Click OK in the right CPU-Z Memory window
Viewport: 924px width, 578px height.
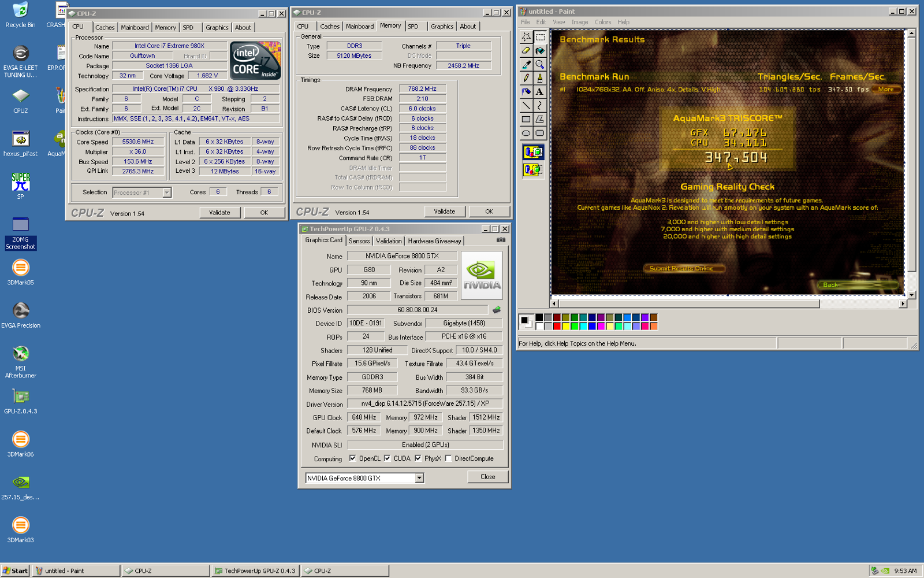coord(489,212)
